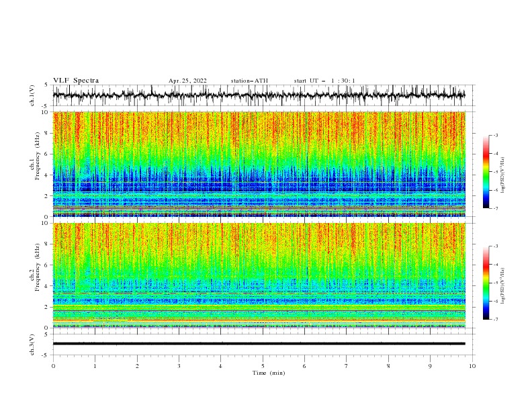Viewport: 532px width, 411px height.
Task: Click the "start UT = 1:30:1" text
Action: [324, 81]
